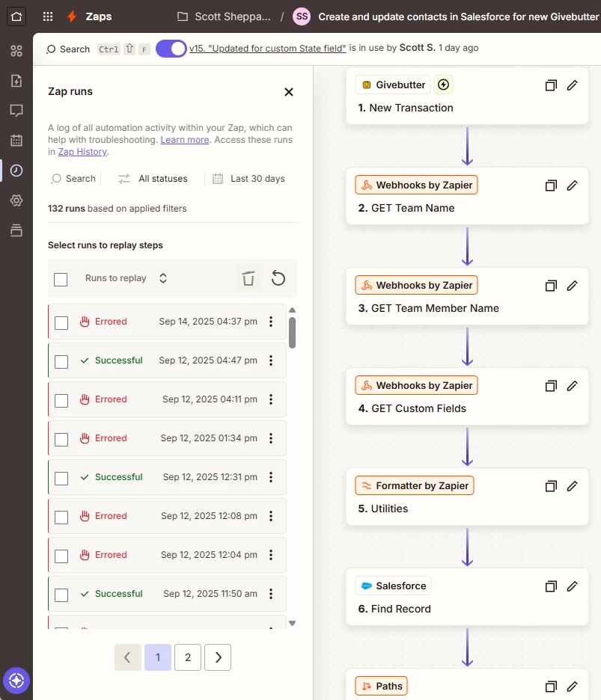The width and height of the screenshot is (601, 700).
Task: Follow the Learn more link
Action: click(185, 140)
